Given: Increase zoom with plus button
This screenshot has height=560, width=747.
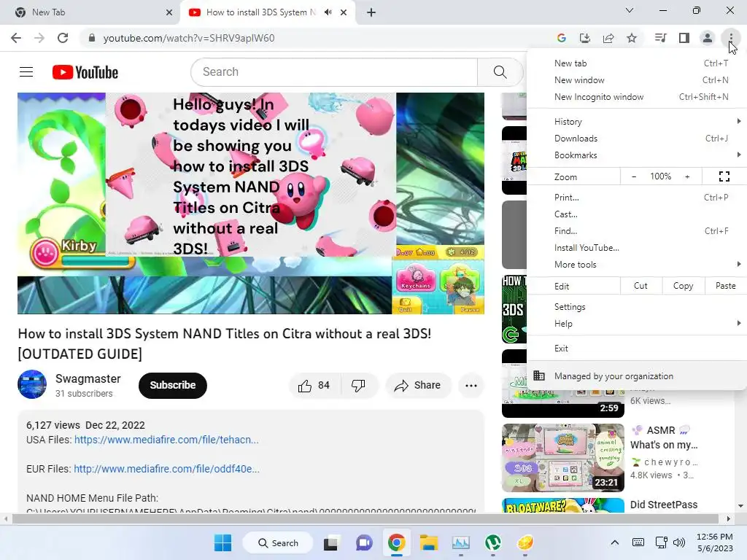Looking at the screenshot, I should (x=687, y=176).
